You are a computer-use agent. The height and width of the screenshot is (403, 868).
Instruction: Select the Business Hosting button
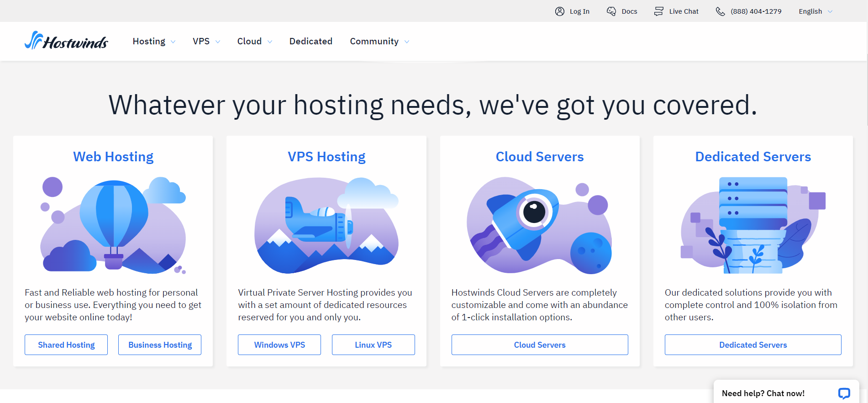coord(160,345)
